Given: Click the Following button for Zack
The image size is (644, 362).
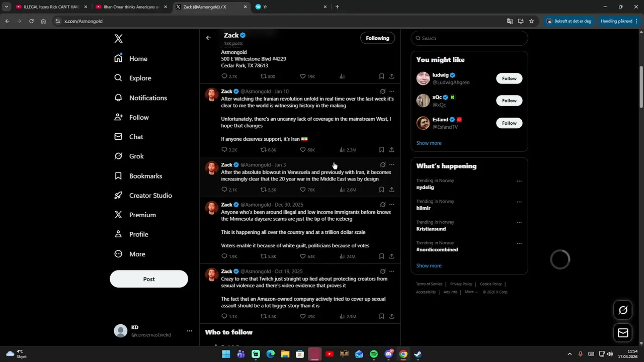Looking at the screenshot, I should [x=377, y=38].
